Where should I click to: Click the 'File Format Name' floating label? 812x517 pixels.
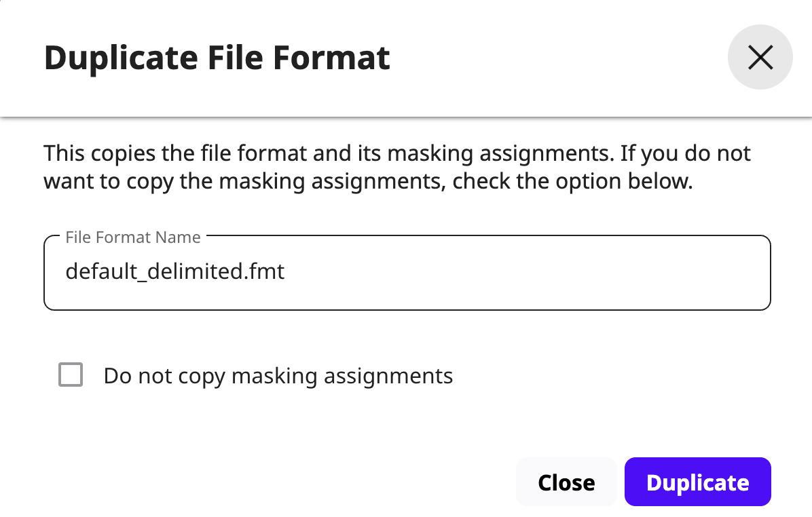click(132, 237)
